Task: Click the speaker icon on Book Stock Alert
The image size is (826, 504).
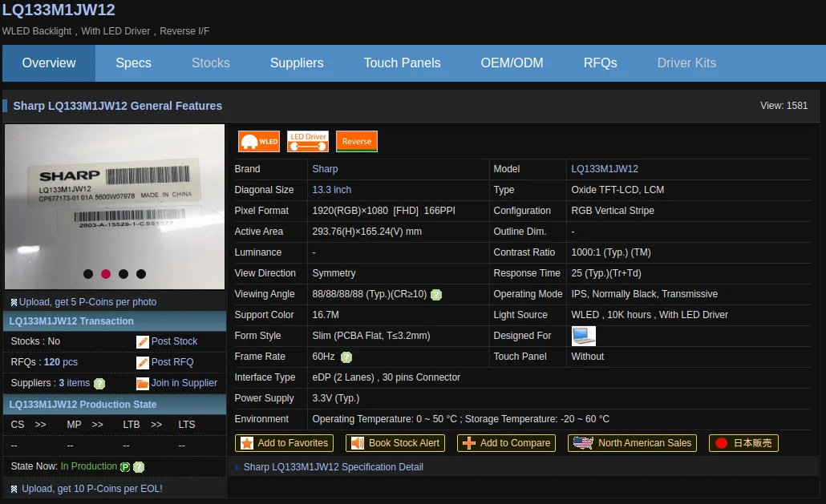Action: point(358,443)
